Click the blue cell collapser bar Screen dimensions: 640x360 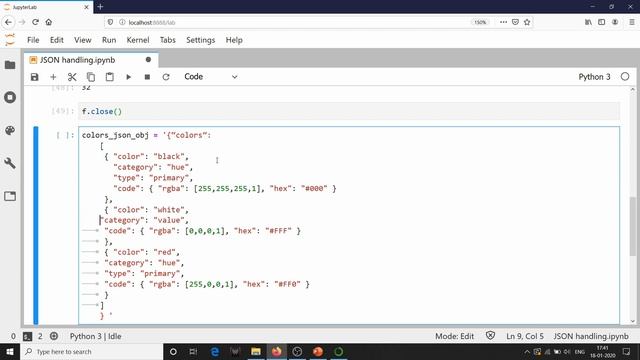click(36, 225)
